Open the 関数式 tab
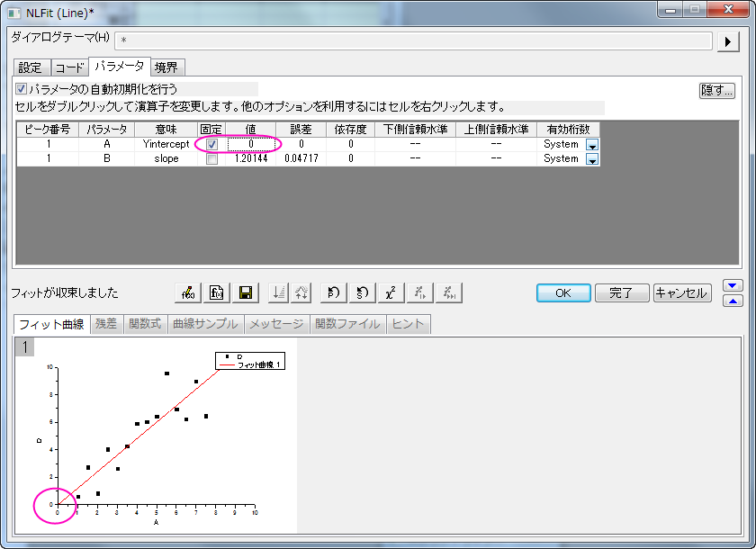 145,324
